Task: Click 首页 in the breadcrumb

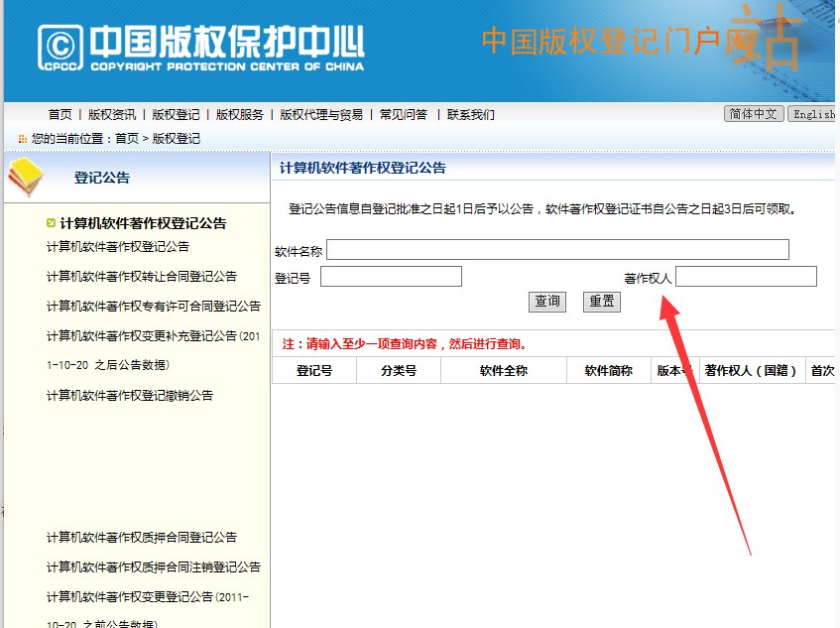Action: tap(127, 139)
